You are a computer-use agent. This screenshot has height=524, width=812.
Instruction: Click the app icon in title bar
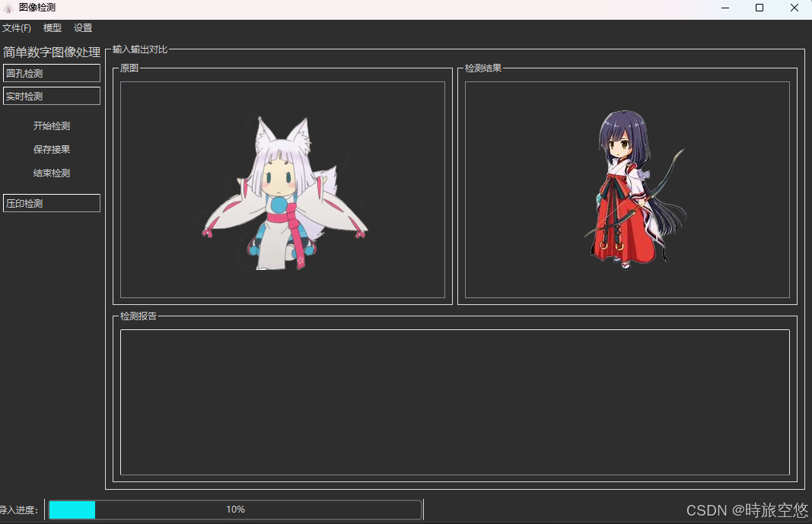pyautogui.click(x=8, y=8)
